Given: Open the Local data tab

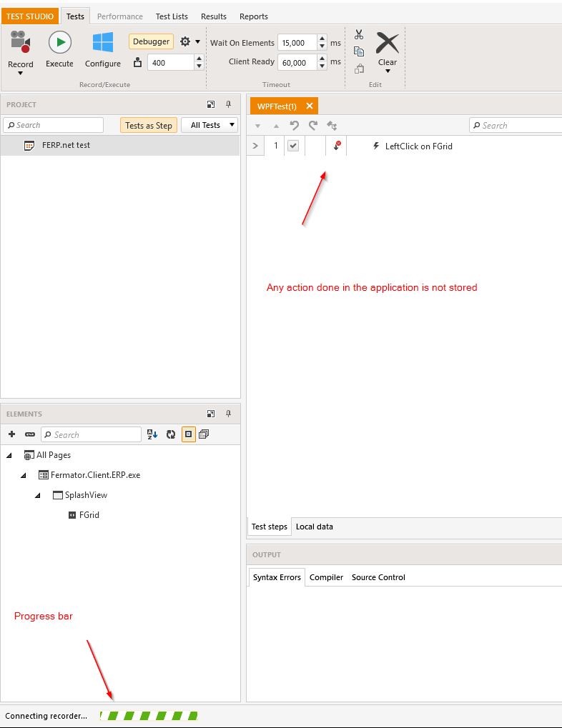Looking at the screenshot, I should 315,527.
